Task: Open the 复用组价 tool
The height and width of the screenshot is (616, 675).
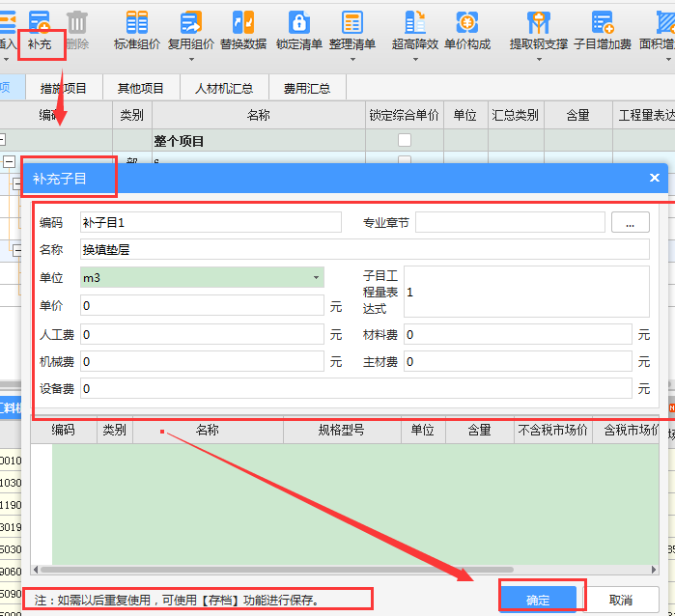Action: click(x=191, y=23)
